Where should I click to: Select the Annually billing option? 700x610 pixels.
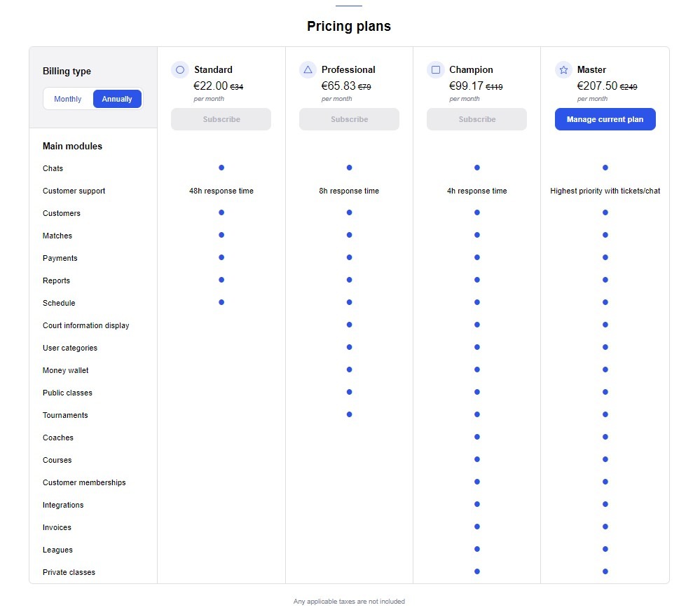(x=116, y=99)
